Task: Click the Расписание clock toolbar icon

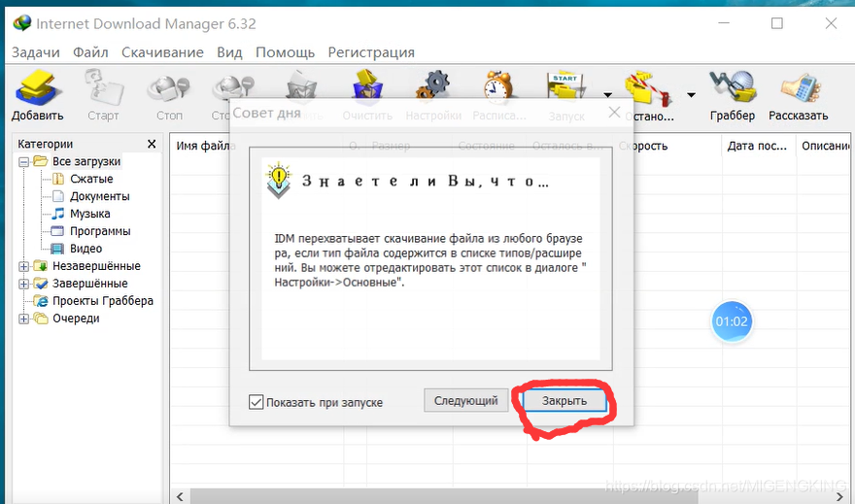Action: point(498,87)
